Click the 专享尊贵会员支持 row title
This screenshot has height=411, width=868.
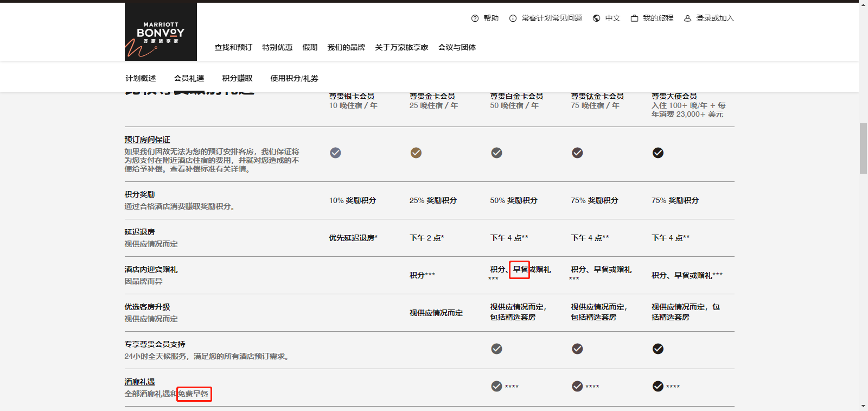point(155,344)
